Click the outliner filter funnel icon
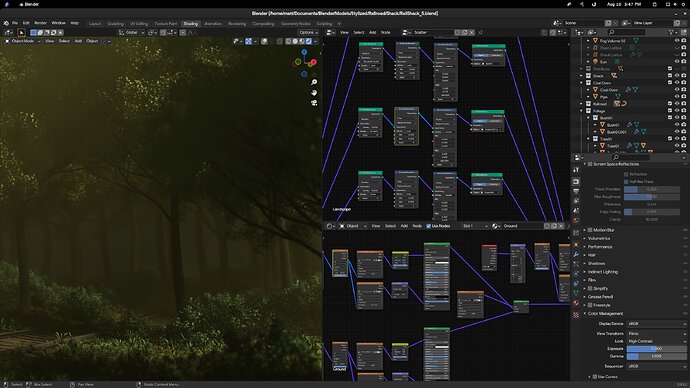The height and width of the screenshot is (388, 690). (671, 33)
